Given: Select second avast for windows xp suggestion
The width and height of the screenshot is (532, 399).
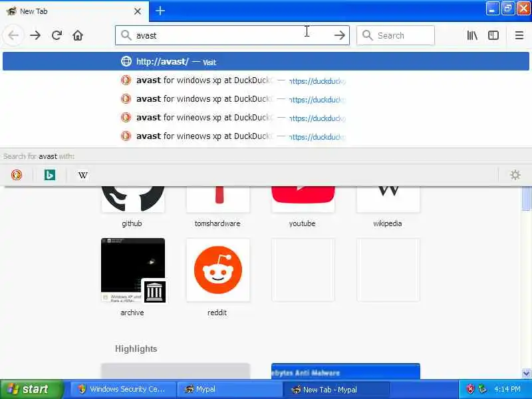Looking at the screenshot, I should click(265, 99).
